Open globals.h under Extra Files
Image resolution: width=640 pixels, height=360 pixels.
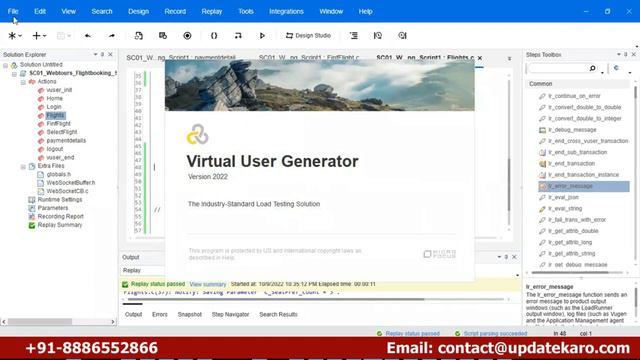[x=58, y=174]
